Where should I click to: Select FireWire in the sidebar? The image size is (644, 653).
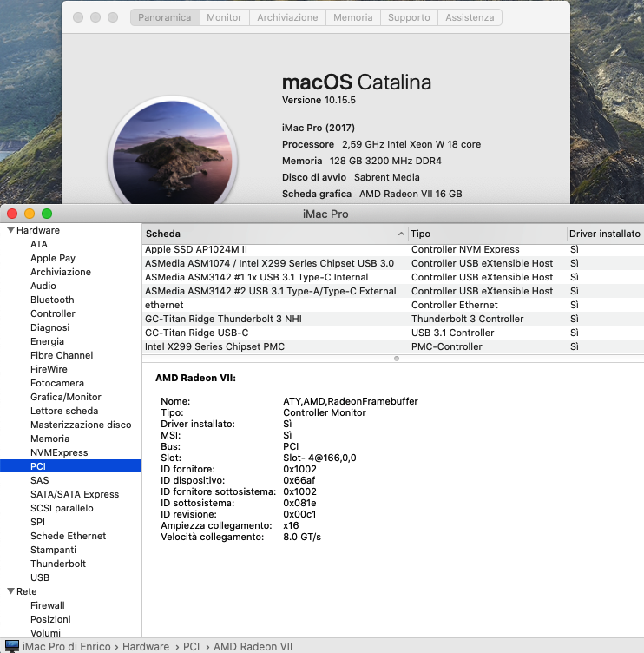(49, 369)
